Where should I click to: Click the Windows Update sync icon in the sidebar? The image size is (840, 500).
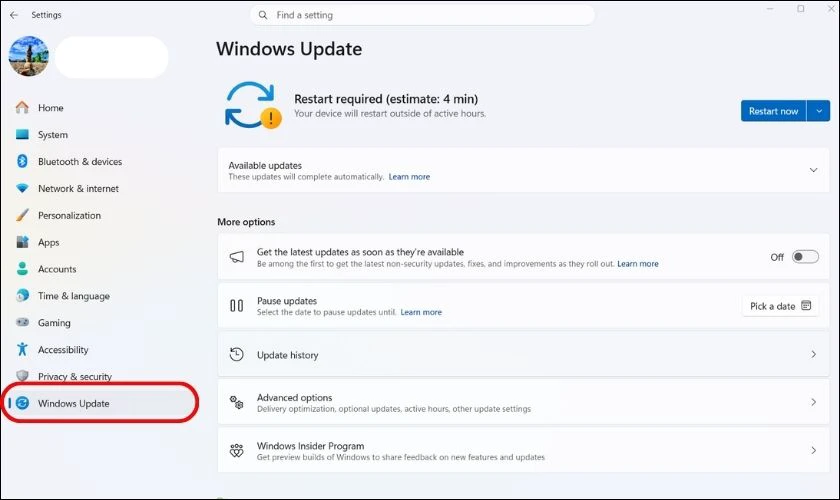[x=22, y=403]
